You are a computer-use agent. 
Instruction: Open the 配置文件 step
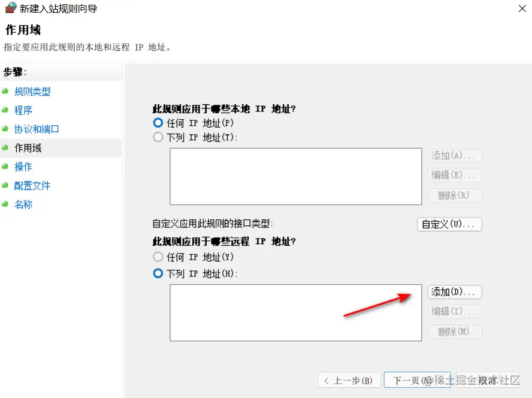click(x=32, y=185)
